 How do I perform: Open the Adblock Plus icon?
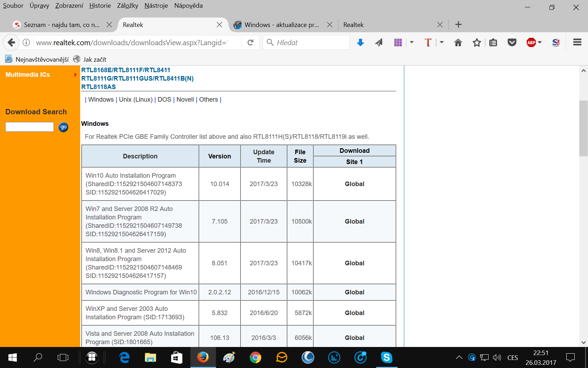(531, 42)
